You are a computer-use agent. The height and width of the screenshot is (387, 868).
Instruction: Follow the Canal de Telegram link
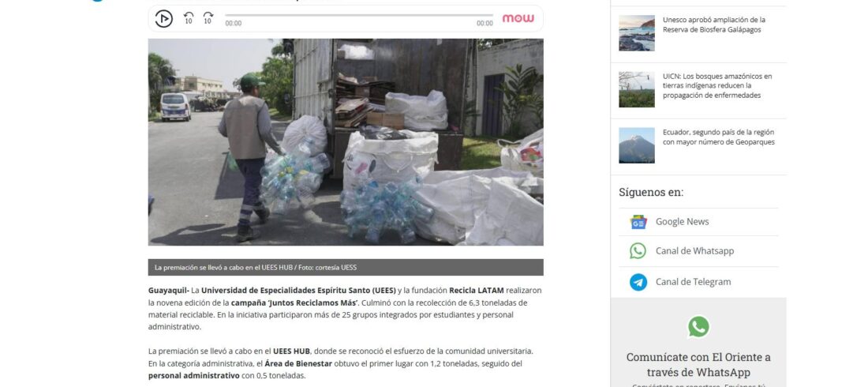(x=693, y=282)
